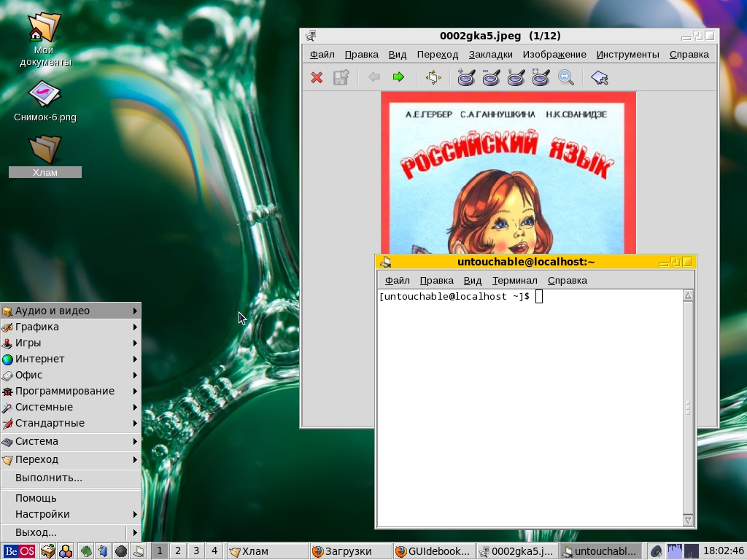Open the Инструменты menu in the image viewer
This screenshot has width=747, height=560.
point(627,54)
